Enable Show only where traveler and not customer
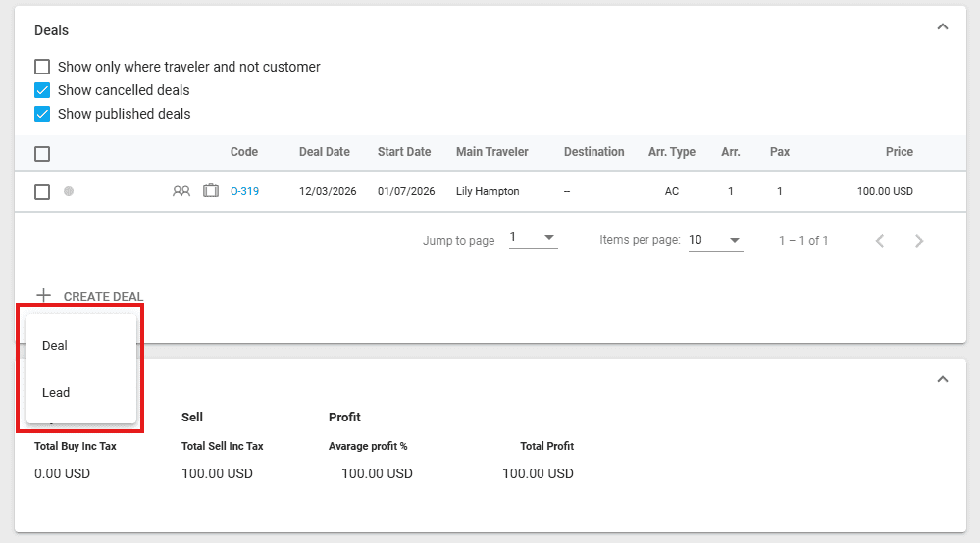The image size is (980, 543). coord(42,67)
